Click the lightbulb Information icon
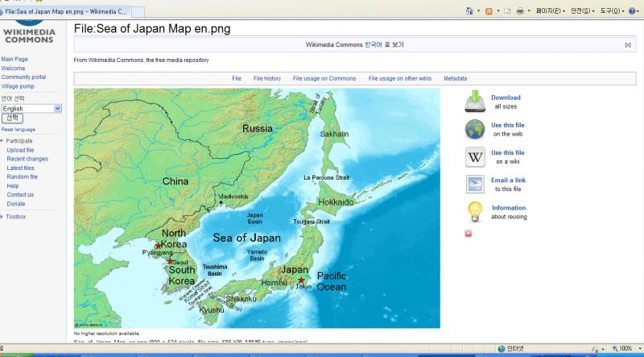 pyautogui.click(x=475, y=212)
